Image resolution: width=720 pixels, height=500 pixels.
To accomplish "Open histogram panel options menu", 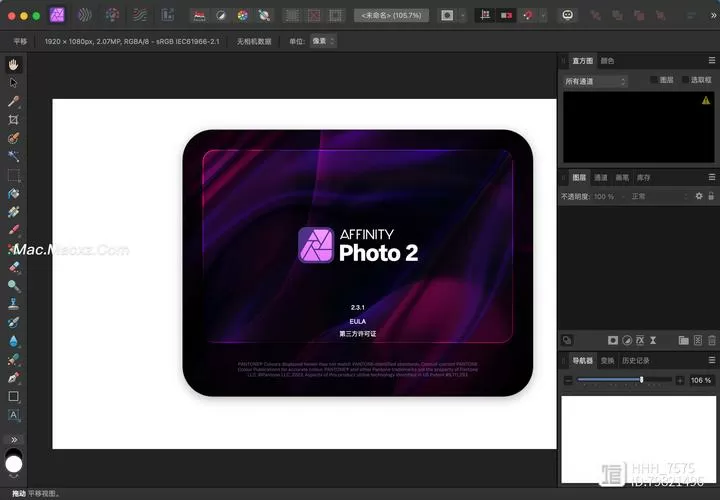I will click(712, 60).
